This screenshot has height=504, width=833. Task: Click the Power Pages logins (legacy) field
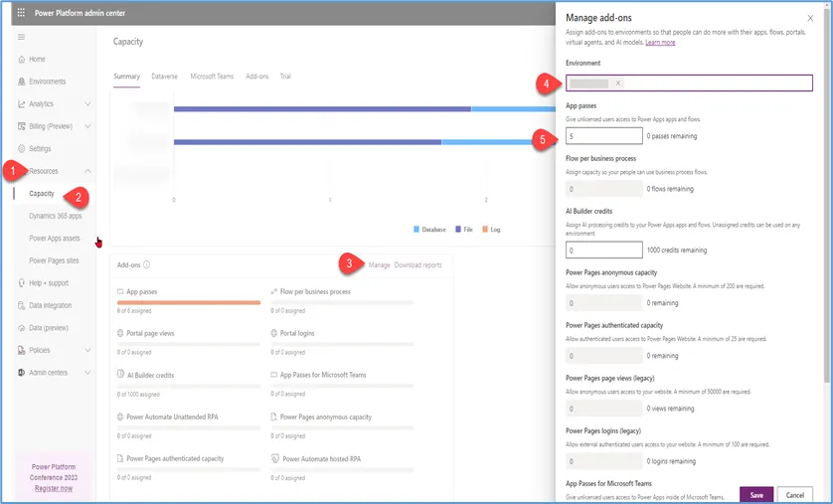pyautogui.click(x=604, y=461)
